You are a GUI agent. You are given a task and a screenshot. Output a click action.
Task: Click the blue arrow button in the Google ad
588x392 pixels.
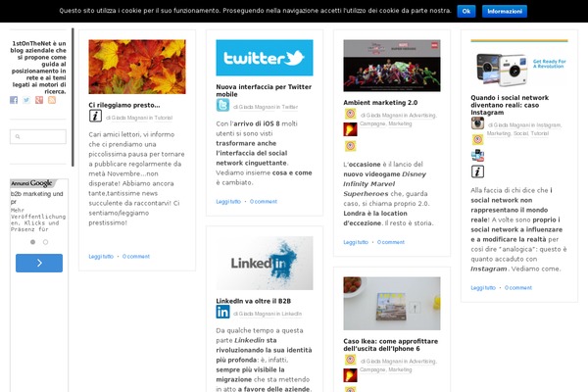(x=39, y=263)
